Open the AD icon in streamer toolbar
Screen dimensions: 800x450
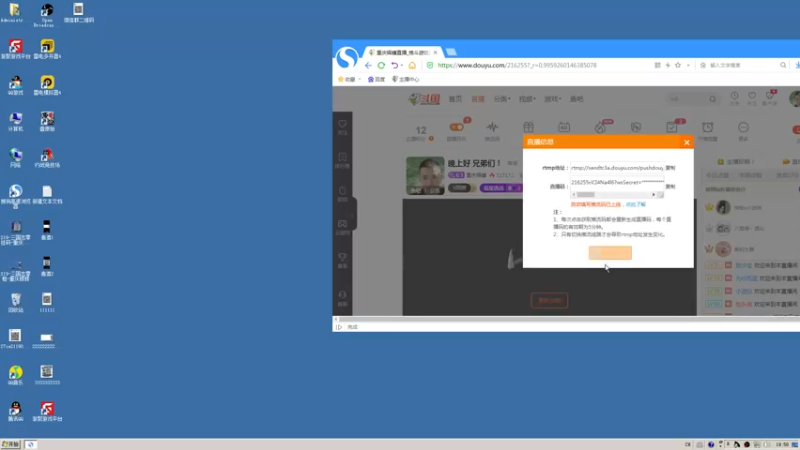tap(564, 128)
